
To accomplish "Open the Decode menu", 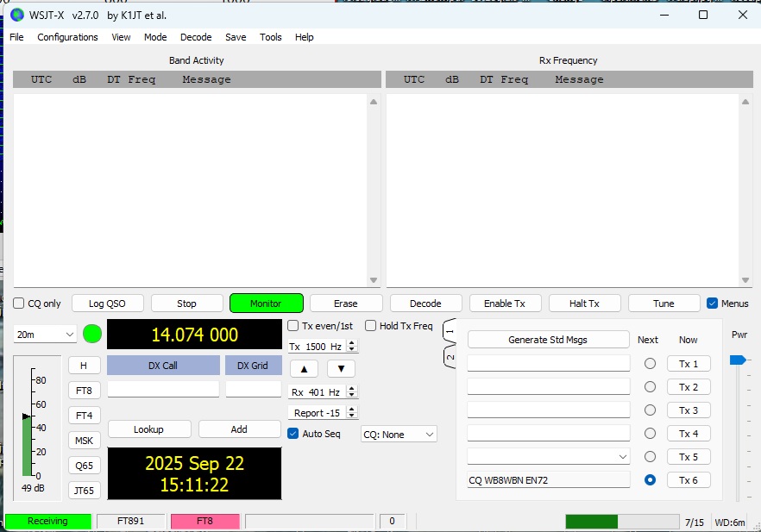I will [196, 37].
